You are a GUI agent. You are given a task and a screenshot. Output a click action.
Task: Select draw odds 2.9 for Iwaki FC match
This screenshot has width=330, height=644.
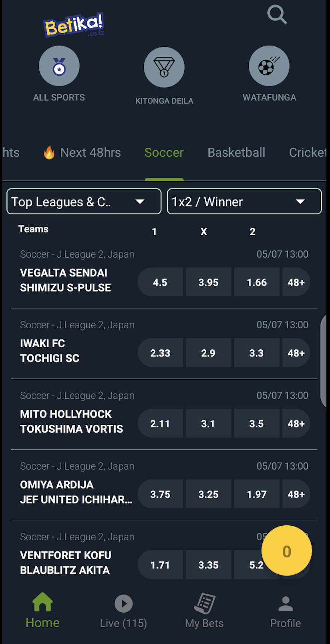(x=208, y=353)
